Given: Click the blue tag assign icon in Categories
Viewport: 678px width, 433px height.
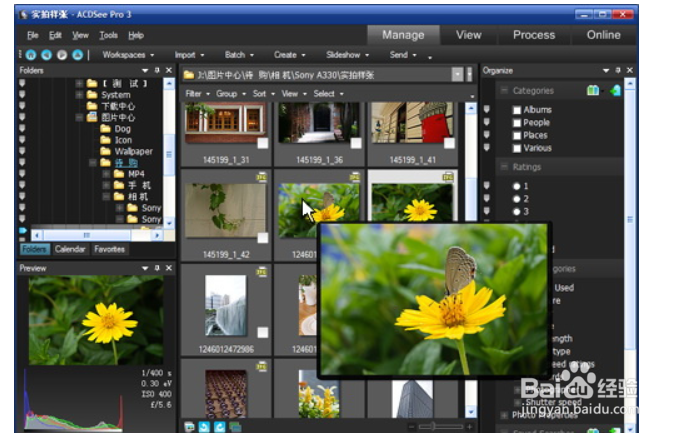Looking at the screenshot, I should (x=615, y=90).
